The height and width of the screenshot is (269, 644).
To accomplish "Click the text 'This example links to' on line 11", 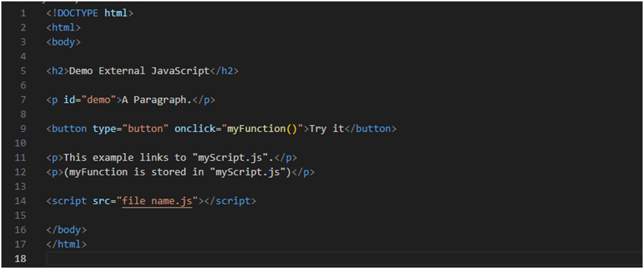I will tap(125, 158).
